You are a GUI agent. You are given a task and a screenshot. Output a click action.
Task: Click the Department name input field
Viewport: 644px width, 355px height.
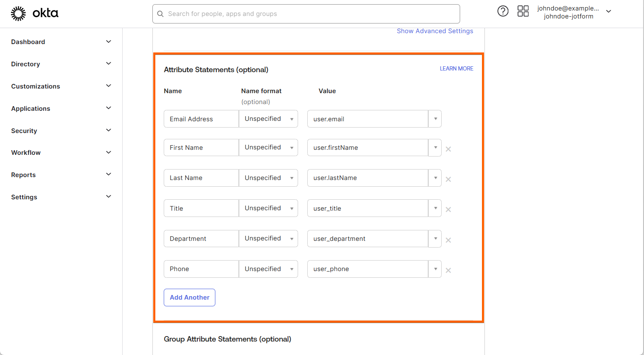tap(201, 239)
